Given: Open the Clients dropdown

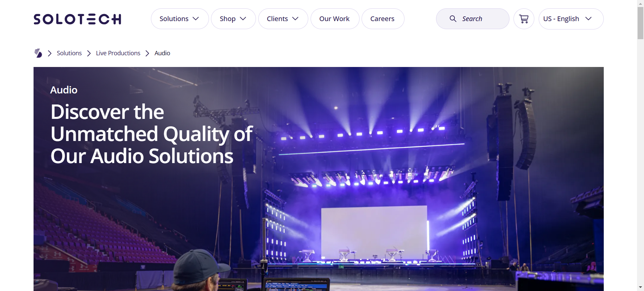Looking at the screenshot, I should [283, 19].
